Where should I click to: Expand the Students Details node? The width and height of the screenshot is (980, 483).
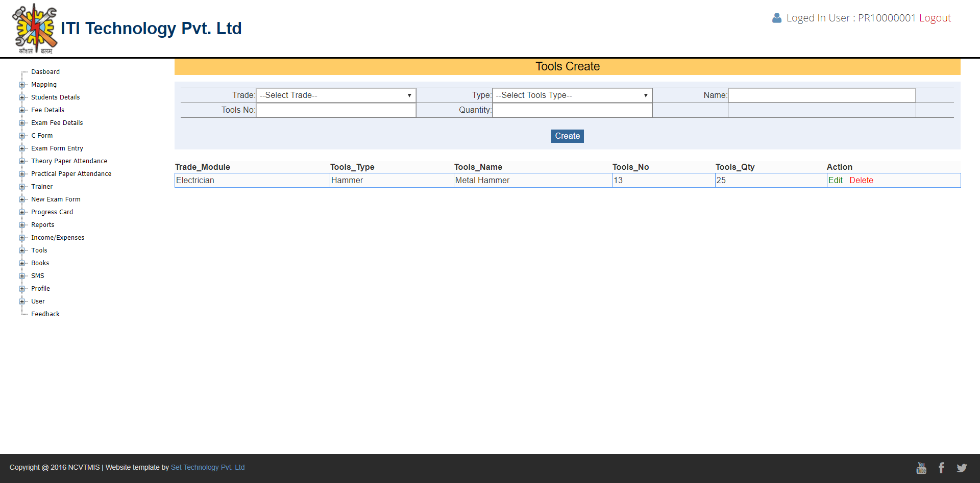coord(22,97)
